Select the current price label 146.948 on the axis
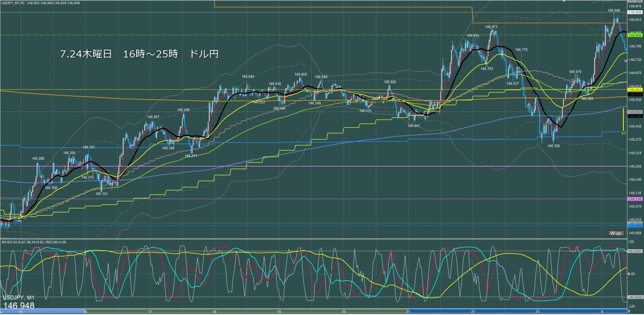644x315 pixels. tap(635, 12)
